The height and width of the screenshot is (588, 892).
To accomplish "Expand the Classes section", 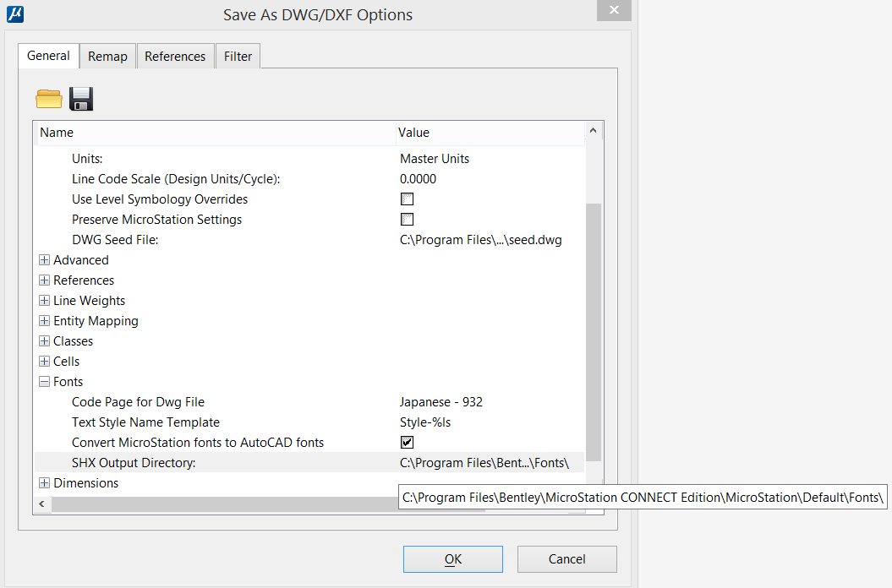I will point(44,341).
